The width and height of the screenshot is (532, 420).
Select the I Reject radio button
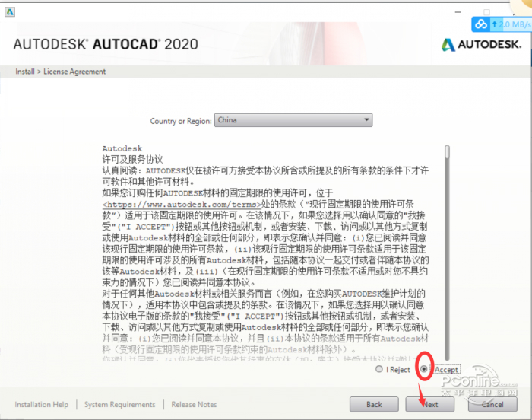[379, 369]
